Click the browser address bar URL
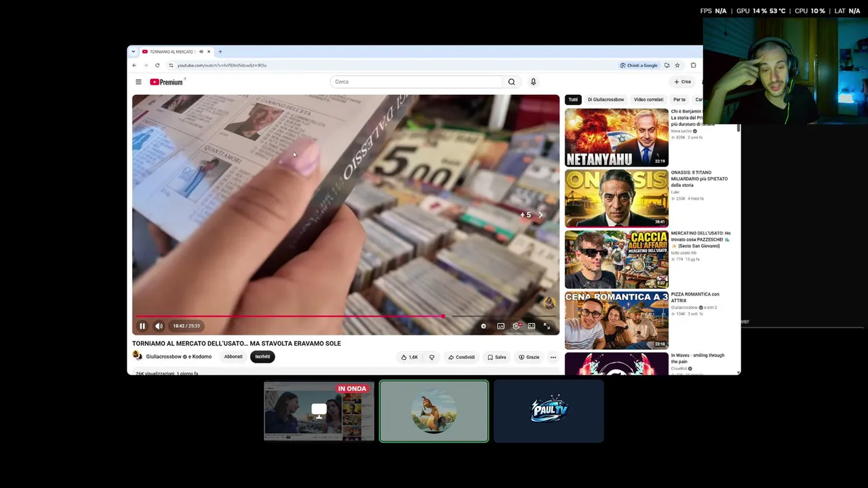 pos(222,65)
